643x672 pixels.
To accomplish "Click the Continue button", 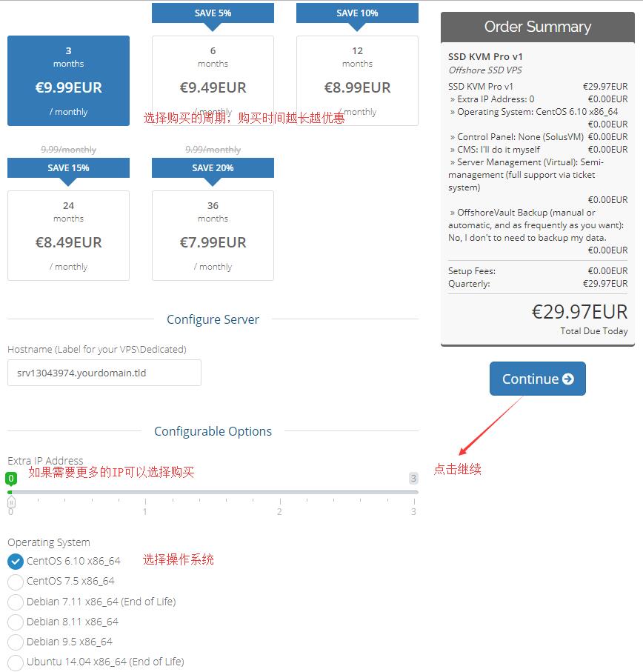I will pos(538,379).
